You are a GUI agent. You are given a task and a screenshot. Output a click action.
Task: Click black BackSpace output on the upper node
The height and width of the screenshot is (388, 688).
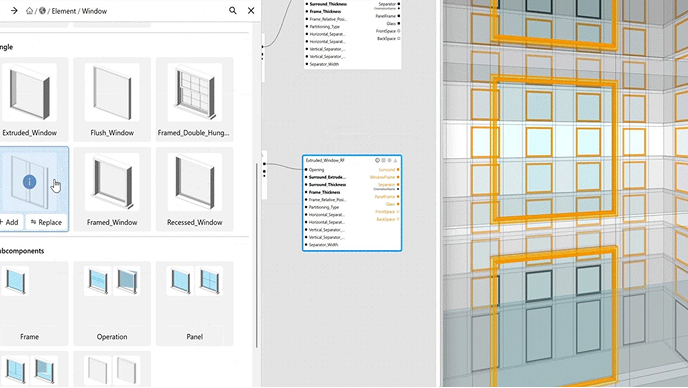tap(388, 39)
